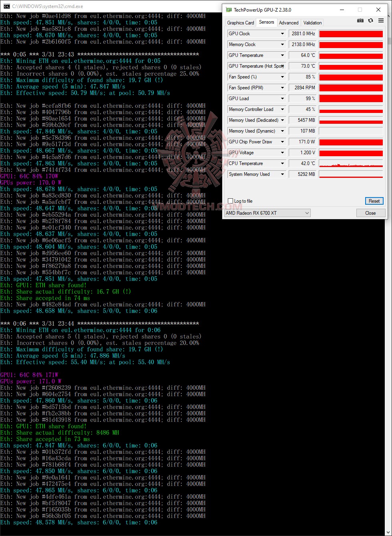Screen dimensions: 392x536
Task: Enable the Log to file checkbox
Action: point(230,201)
